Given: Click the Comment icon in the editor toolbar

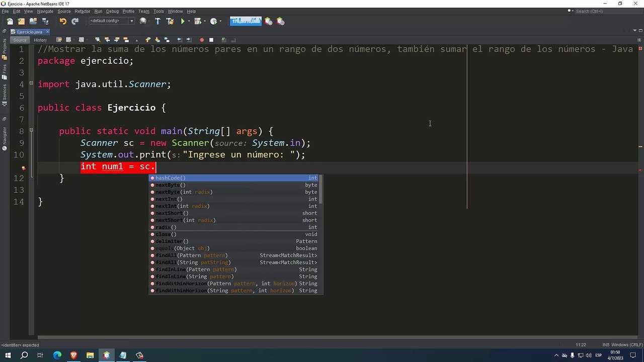Looking at the screenshot, I should 224,40.
